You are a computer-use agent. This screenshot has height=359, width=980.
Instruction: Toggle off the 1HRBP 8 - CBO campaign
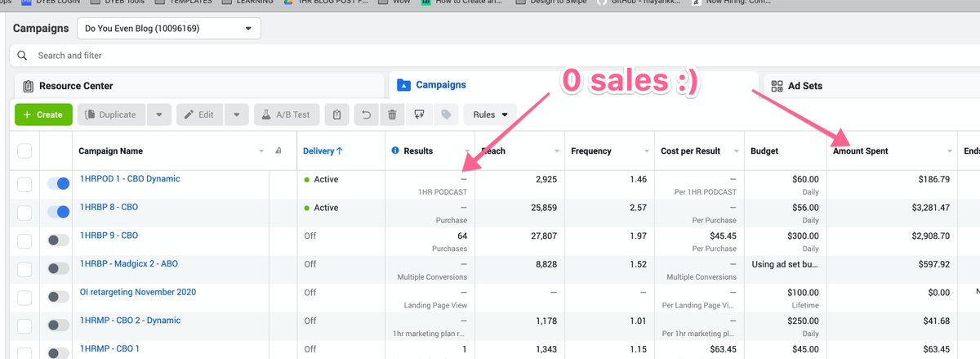click(x=58, y=212)
